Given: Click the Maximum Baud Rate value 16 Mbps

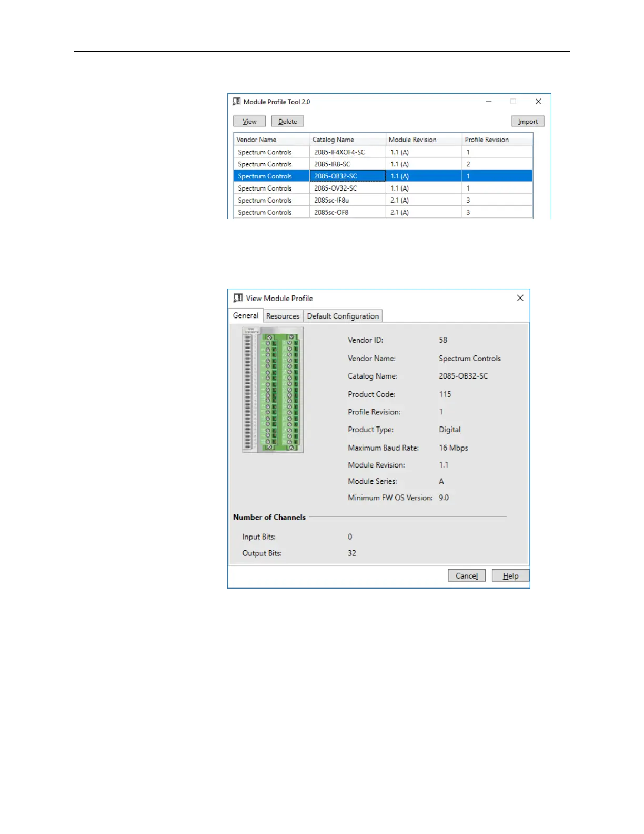Looking at the screenshot, I should [454, 448].
